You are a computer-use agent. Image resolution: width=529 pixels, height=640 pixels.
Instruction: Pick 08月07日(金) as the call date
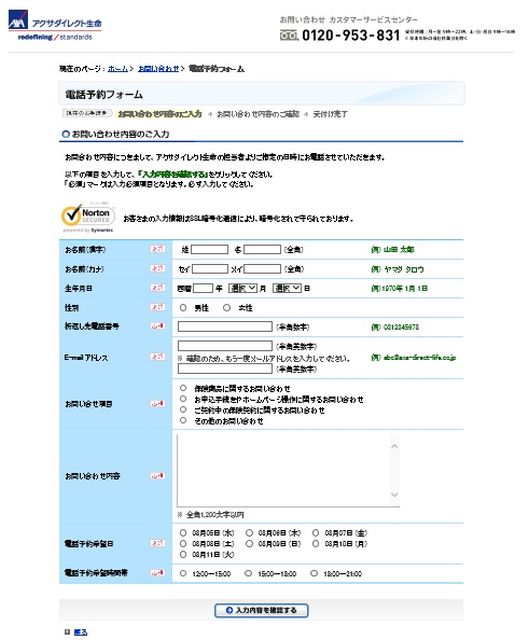316,533
